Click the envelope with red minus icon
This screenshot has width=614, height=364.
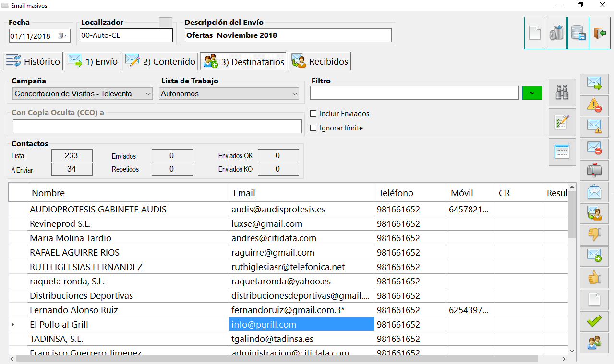pyautogui.click(x=594, y=149)
